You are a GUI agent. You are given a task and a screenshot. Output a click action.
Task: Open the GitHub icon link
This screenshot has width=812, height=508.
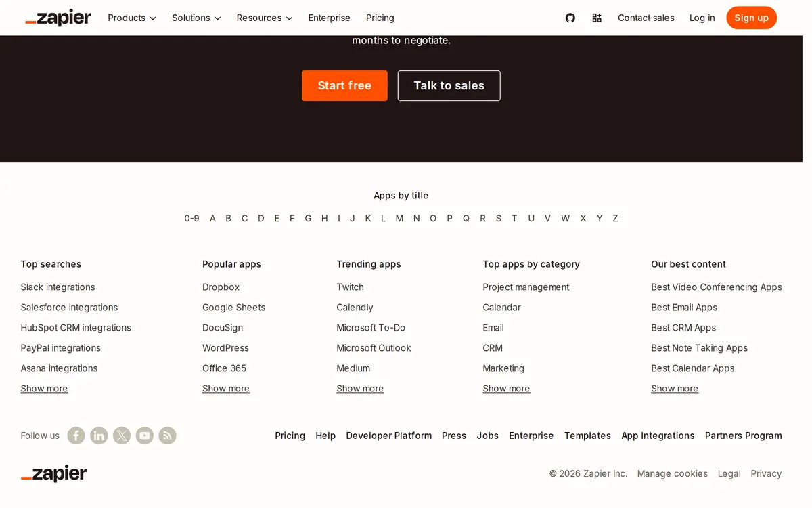[x=570, y=18]
